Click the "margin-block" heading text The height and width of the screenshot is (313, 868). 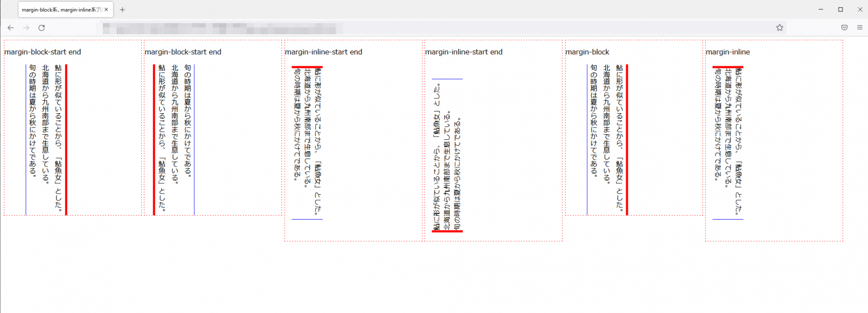587,52
